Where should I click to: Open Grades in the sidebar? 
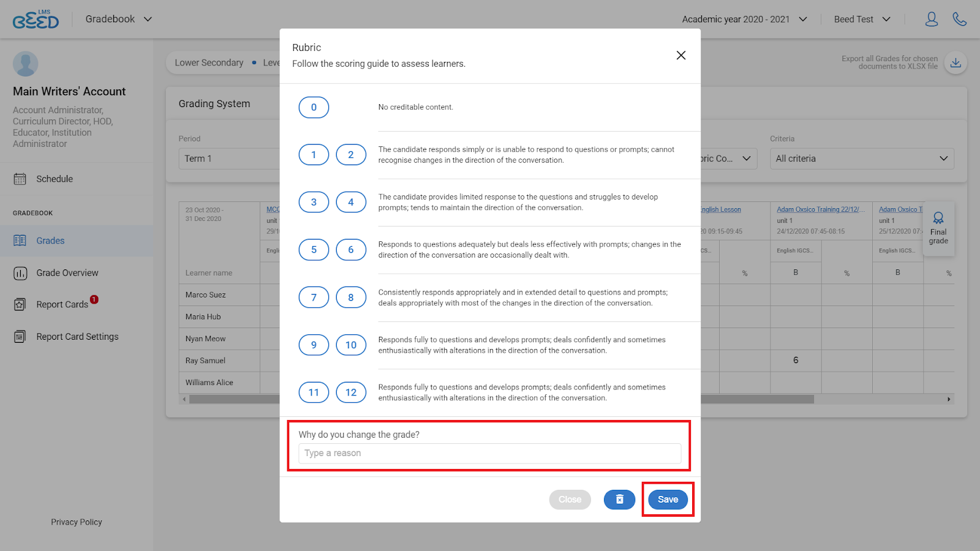pos(50,241)
